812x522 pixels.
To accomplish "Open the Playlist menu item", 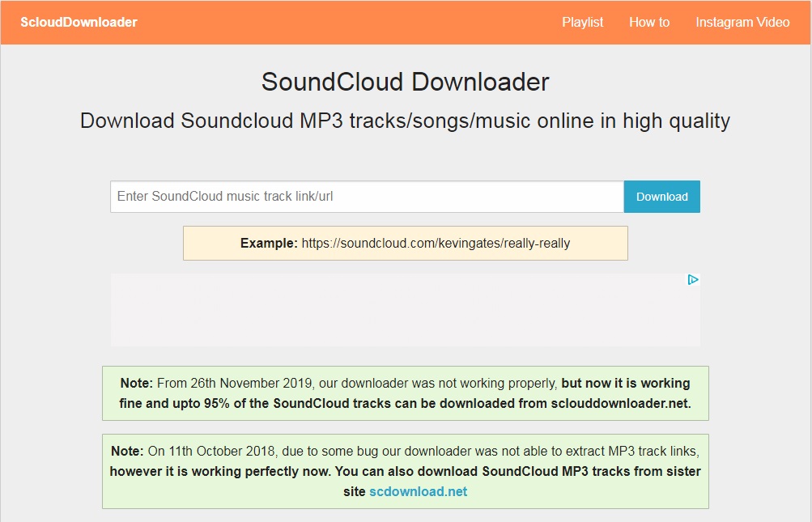I will 583,23.
